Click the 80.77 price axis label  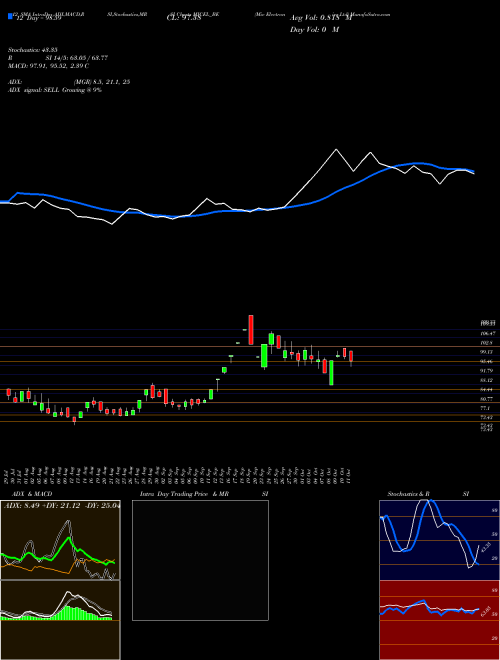tap(487, 398)
